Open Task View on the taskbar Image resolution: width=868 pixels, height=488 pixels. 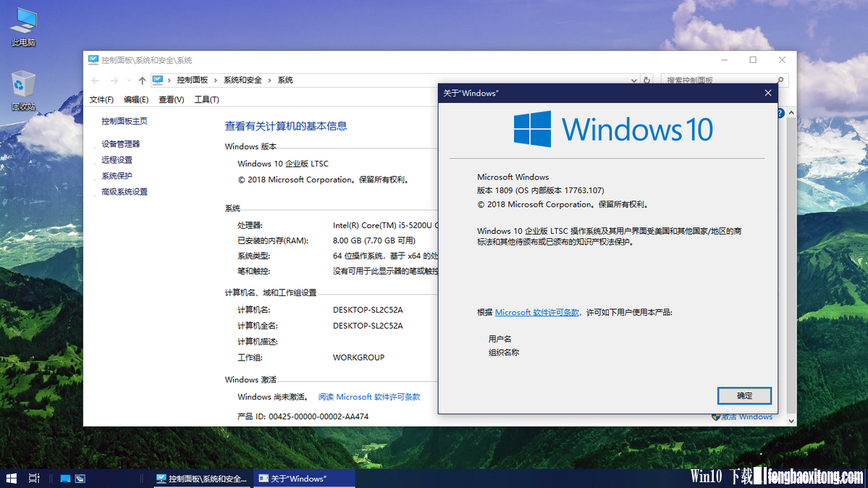[x=34, y=478]
